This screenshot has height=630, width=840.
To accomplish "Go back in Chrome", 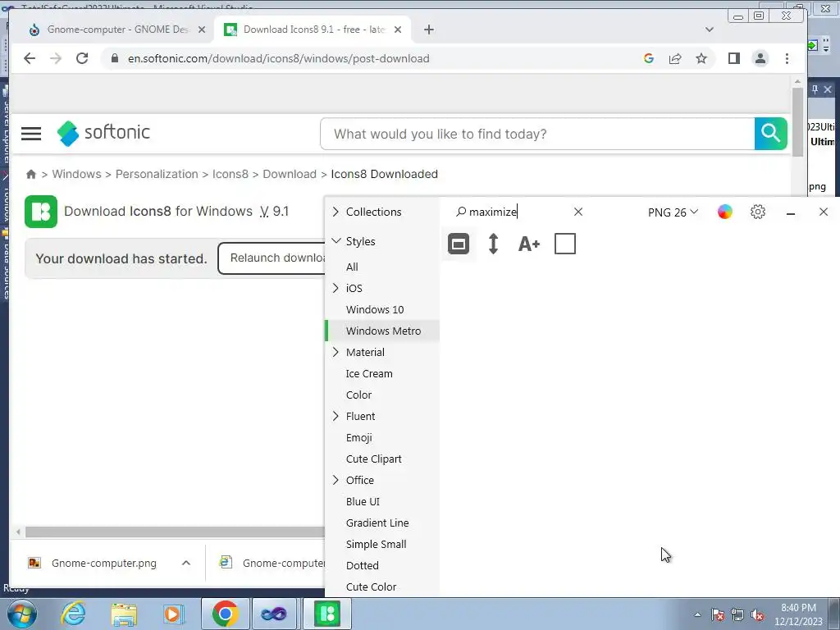I will (30, 58).
